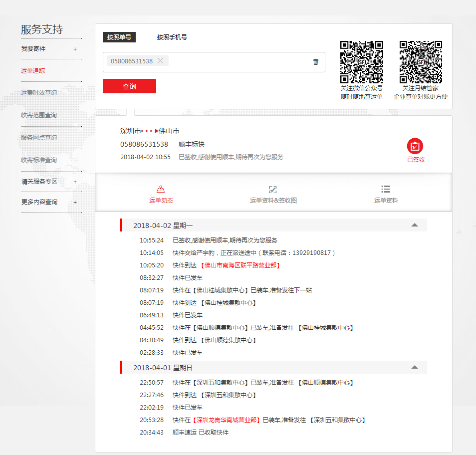The width and height of the screenshot is (476, 455).
Task: Click the courier phone number 13929190817
Action: [x=311, y=253]
